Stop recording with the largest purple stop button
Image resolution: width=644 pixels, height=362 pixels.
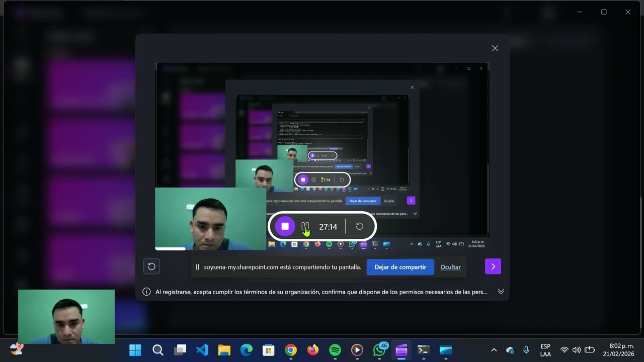click(285, 226)
